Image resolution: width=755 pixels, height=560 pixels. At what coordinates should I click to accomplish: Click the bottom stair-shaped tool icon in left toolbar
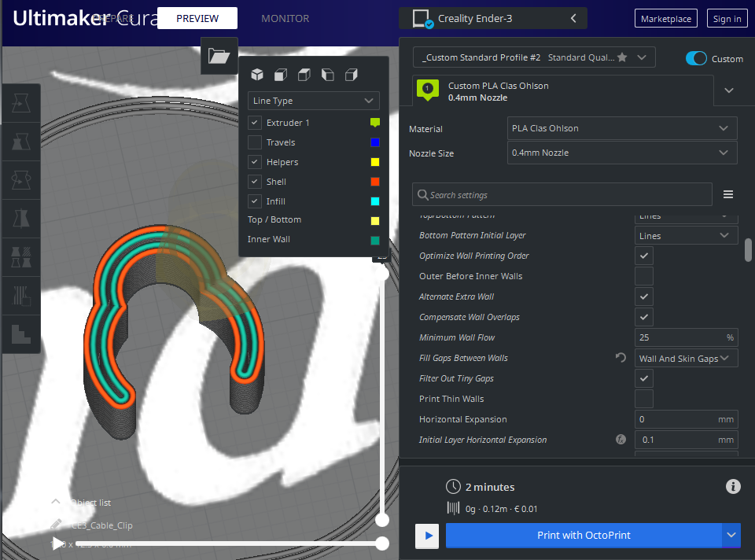coord(21,334)
